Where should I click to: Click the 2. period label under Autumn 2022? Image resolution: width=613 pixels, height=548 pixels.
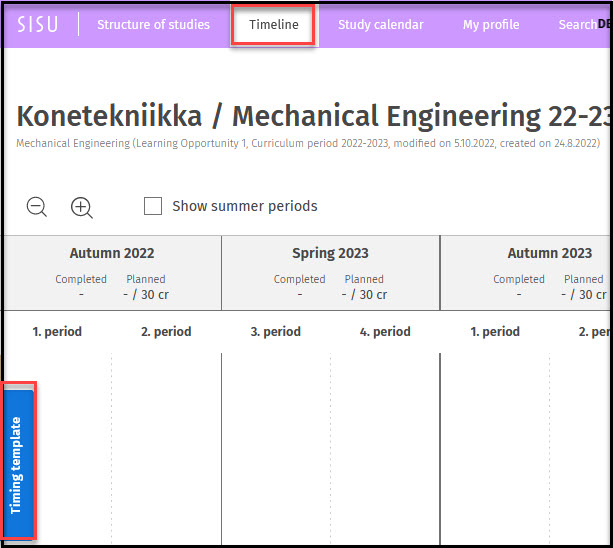click(166, 332)
